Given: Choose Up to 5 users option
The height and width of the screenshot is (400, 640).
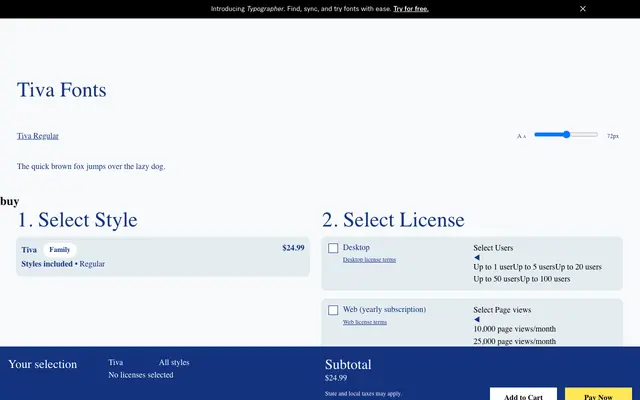Looking at the screenshot, I should (x=533, y=267).
